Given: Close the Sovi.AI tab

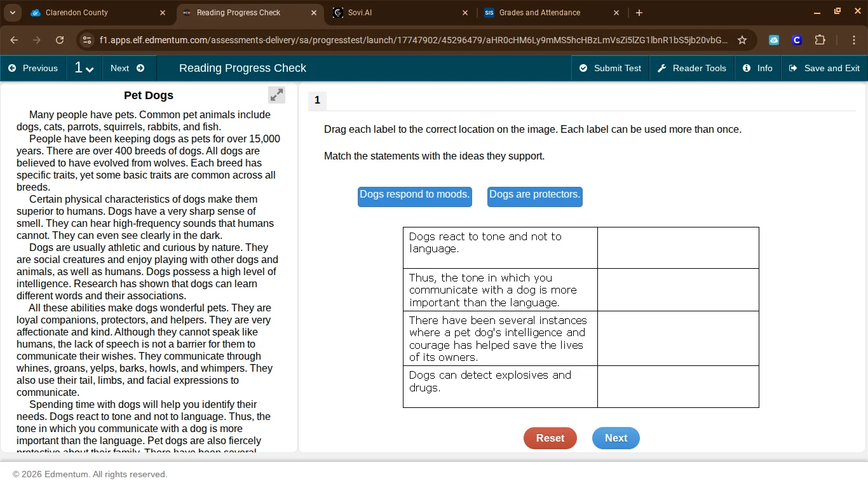Looking at the screenshot, I should [x=465, y=13].
